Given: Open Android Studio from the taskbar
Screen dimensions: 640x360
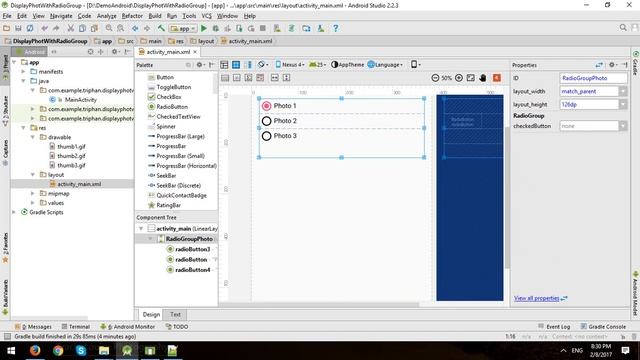Looking at the screenshot, I should coord(127,350).
